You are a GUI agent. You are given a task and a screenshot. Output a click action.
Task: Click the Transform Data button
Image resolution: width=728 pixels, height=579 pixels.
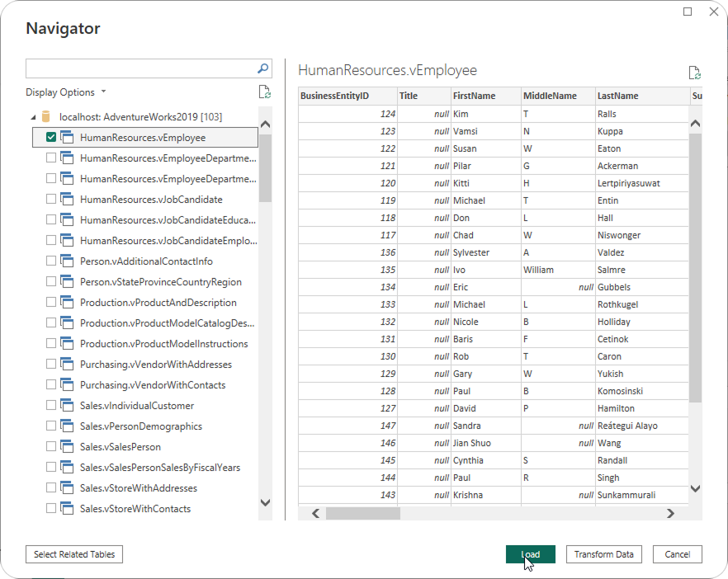click(603, 554)
